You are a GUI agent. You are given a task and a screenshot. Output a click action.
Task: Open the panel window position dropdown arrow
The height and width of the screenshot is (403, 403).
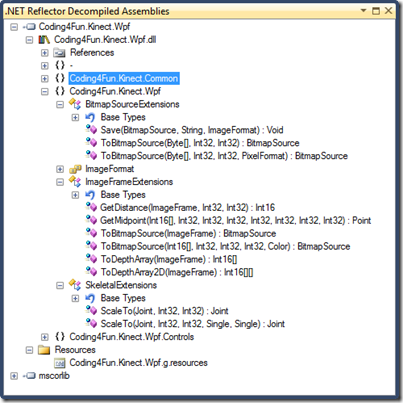[x=364, y=11]
